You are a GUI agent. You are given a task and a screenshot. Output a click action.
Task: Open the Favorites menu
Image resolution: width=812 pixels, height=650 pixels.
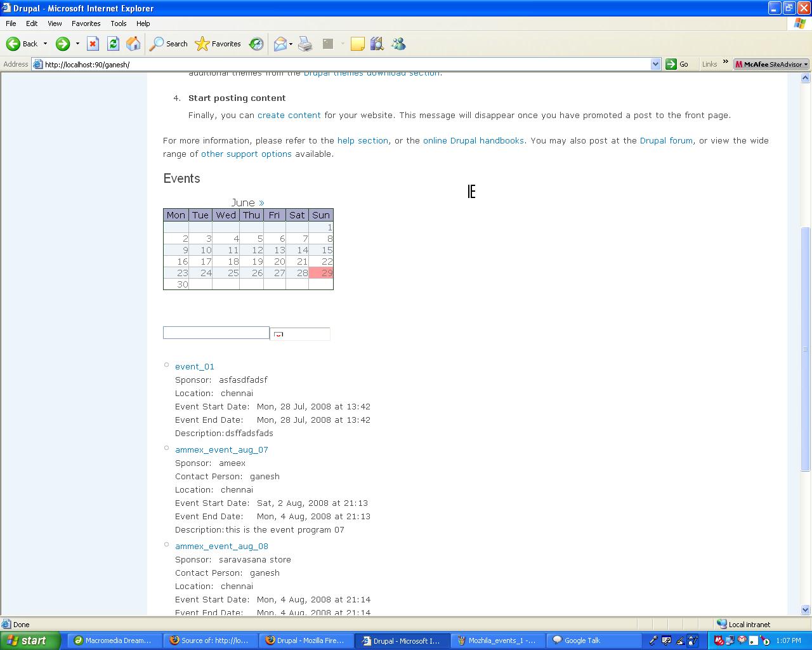point(86,23)
